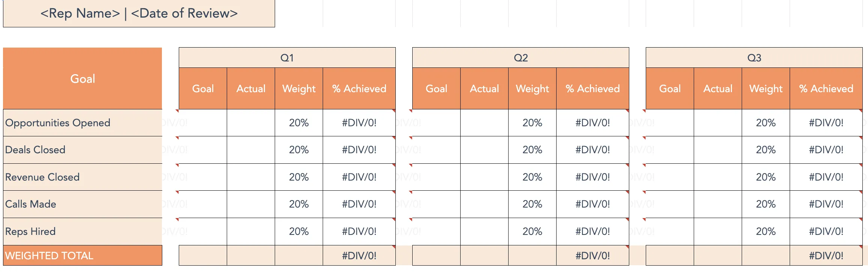Click Q3 Actual cell for Reps Hired
The height and width of the screenshot is (272, 868).
tap(718, 232)
